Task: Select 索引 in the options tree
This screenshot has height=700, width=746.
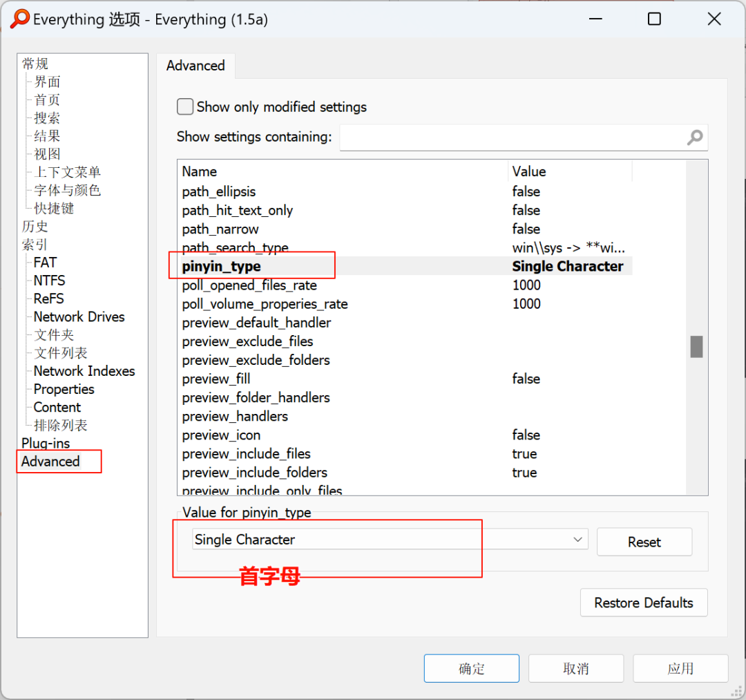Action: [35, 244]
